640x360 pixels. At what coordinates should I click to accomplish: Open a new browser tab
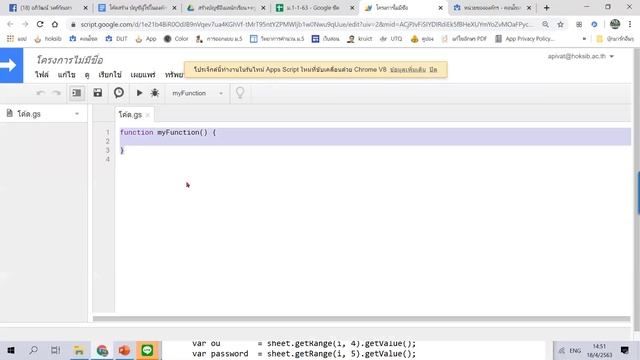tap(547, 8)
